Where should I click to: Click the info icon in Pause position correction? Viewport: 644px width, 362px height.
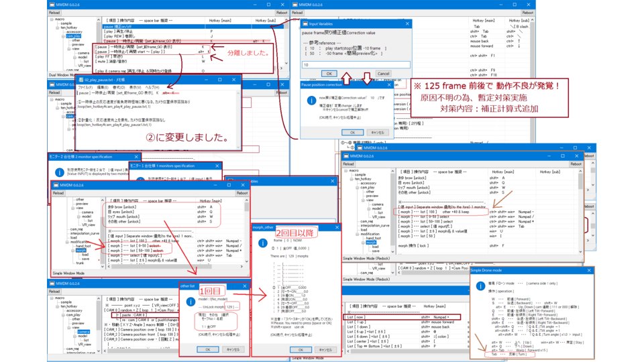tap(311, 101)
